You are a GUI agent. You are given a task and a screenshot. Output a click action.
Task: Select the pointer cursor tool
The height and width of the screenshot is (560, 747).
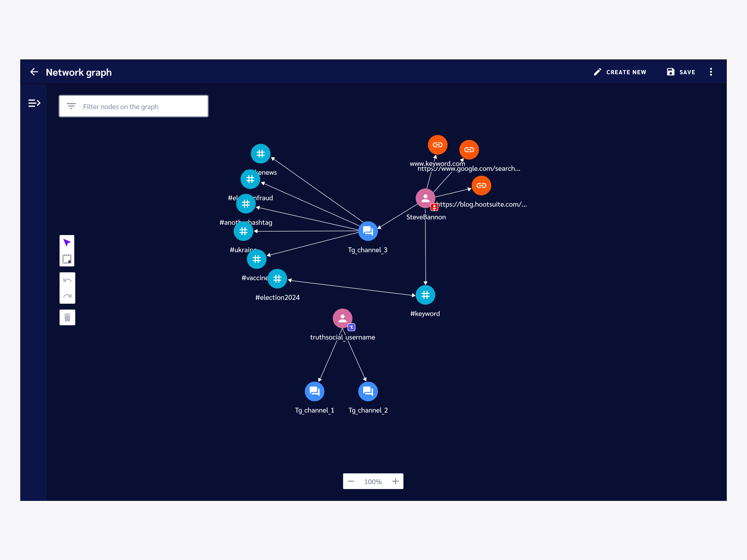pos(67,243)
